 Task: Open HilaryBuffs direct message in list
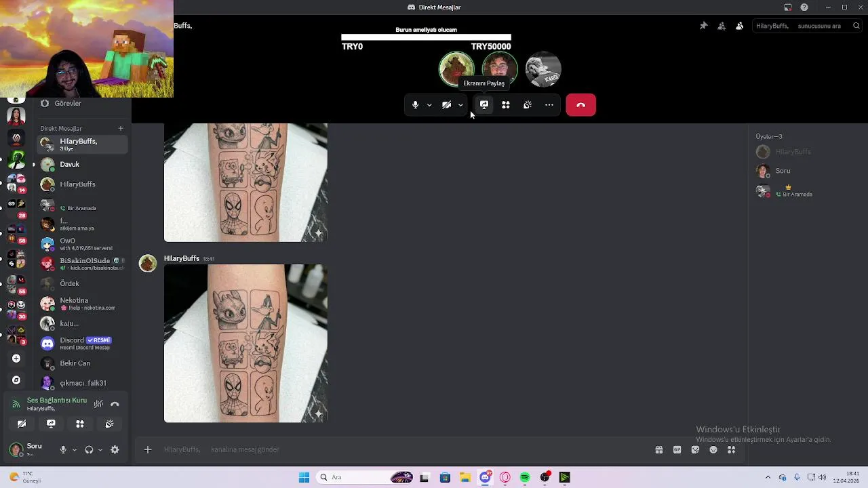pyautogui.click(x=83, y=184)
